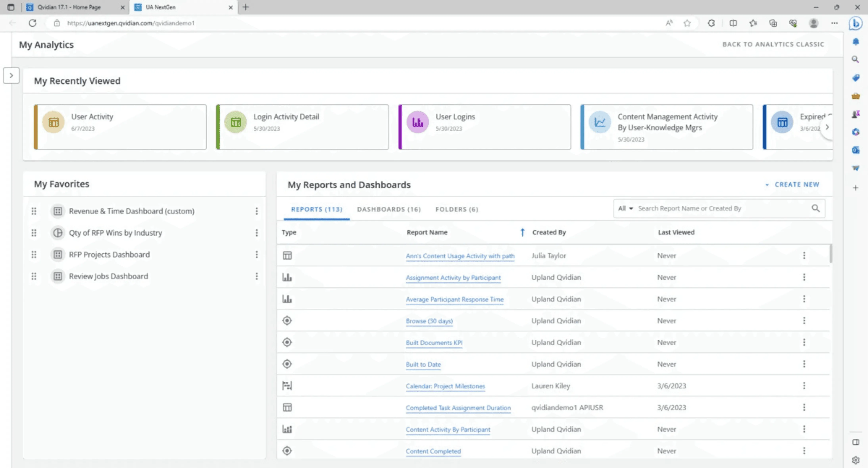Open the Login Activity Detail card title

(x=286, y=117)
